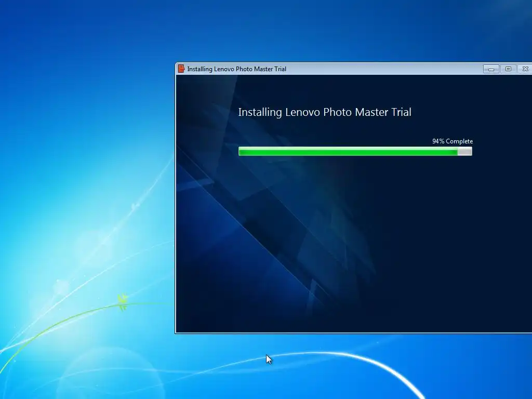Screen dimensions: 532x399
Task: Click the green installation progress bar
Action: [355, 151]
